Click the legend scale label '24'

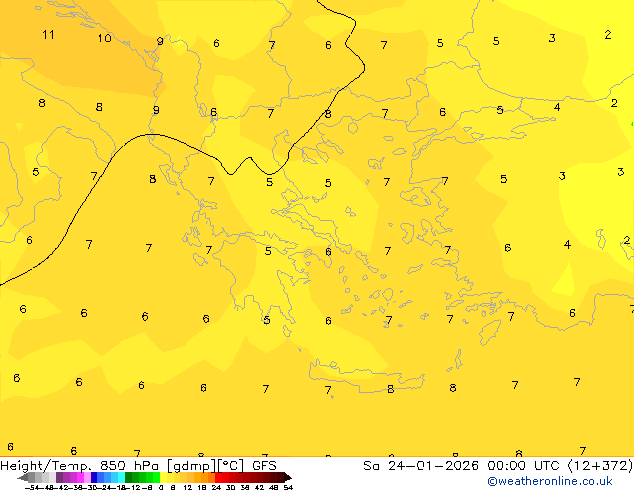click(216, 487)
